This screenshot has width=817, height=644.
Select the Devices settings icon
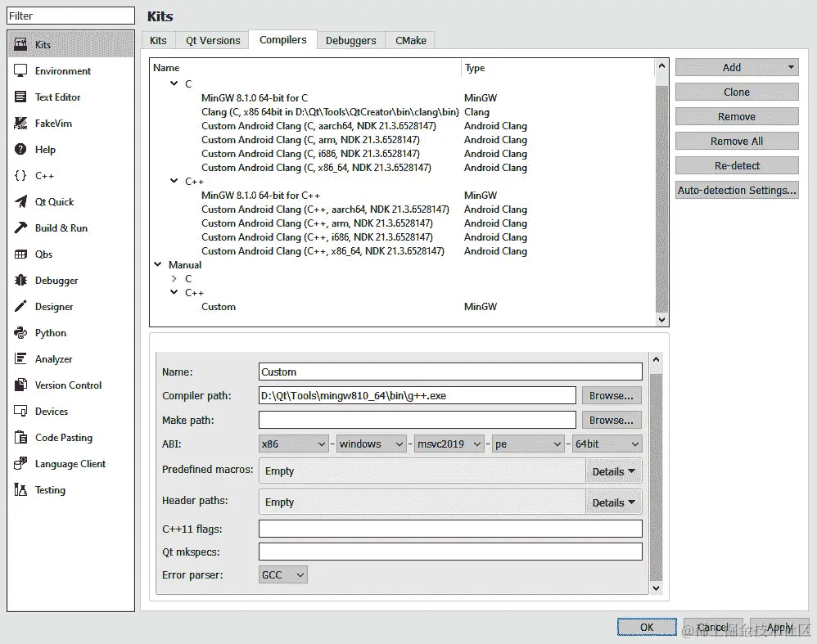point(20,411)
